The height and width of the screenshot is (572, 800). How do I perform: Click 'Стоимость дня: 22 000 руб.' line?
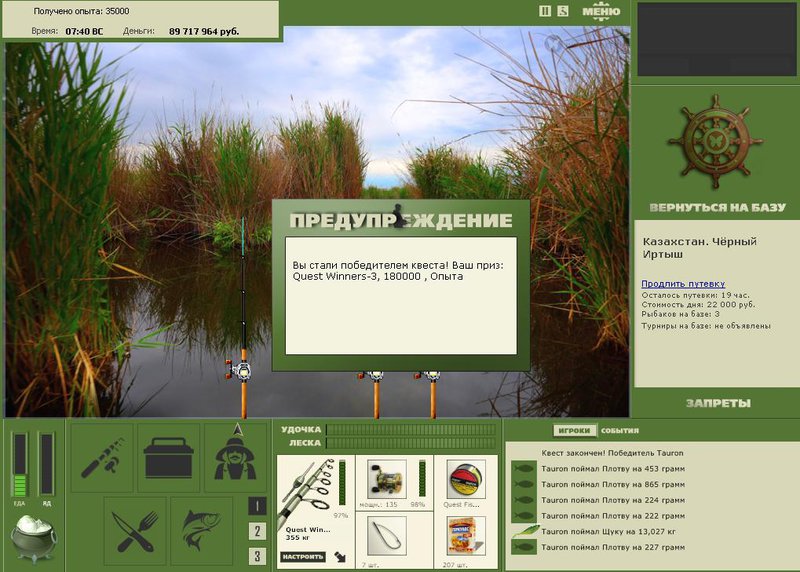[x=698, y=304]
